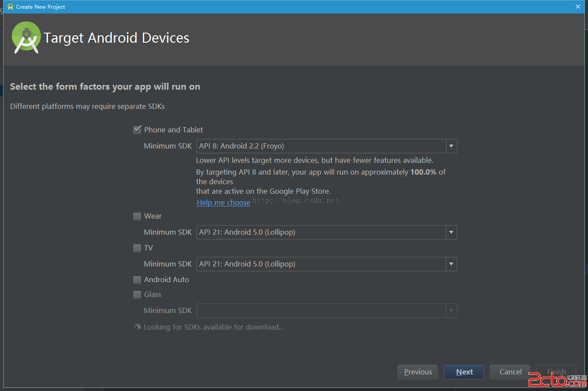This screenshot has height=391, width=588.
Task: Click the Android Studio logo in header
Action: pyautogui.click(x=26, y=38)
